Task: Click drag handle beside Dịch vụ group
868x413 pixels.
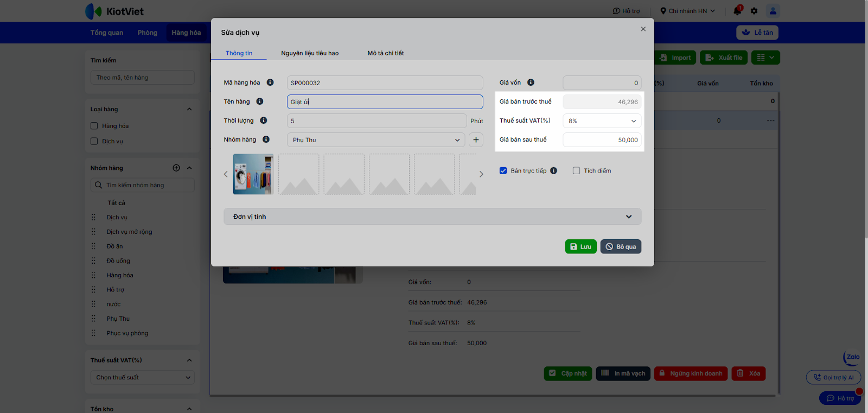Action: pos(93,217)
